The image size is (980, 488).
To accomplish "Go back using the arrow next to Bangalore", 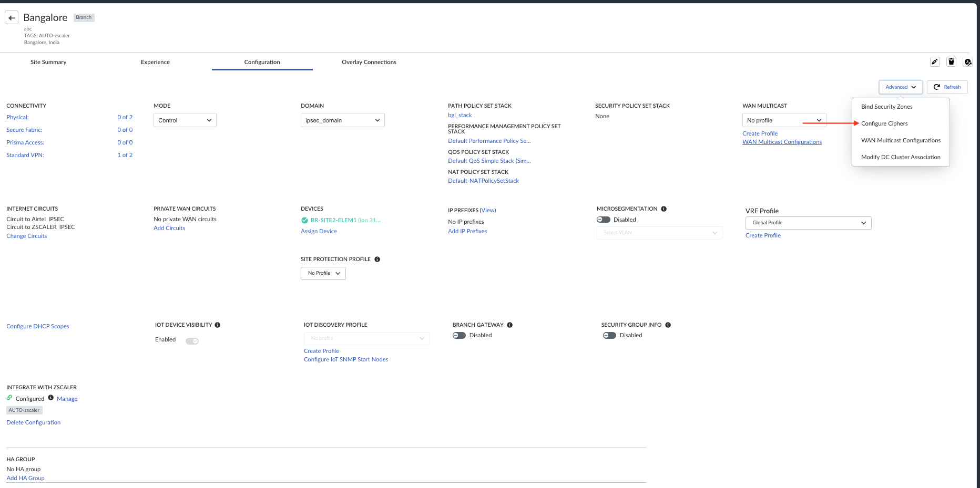I will (x=12, y=18).
